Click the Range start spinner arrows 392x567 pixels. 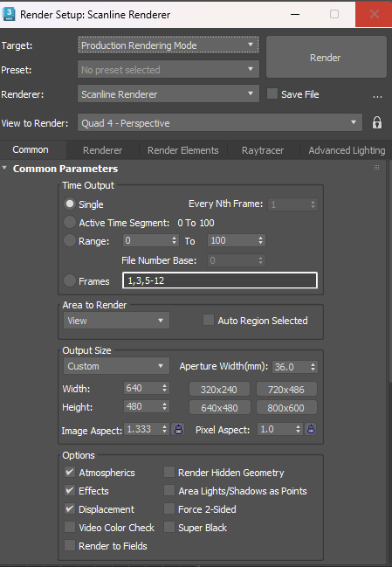click(x=174, y=240)
